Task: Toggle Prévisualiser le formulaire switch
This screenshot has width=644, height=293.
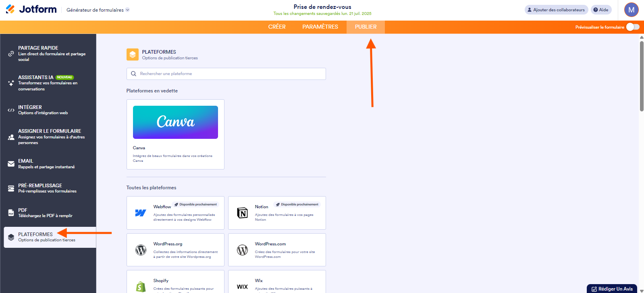Action: pyautogui.click(x=633, y=27)
